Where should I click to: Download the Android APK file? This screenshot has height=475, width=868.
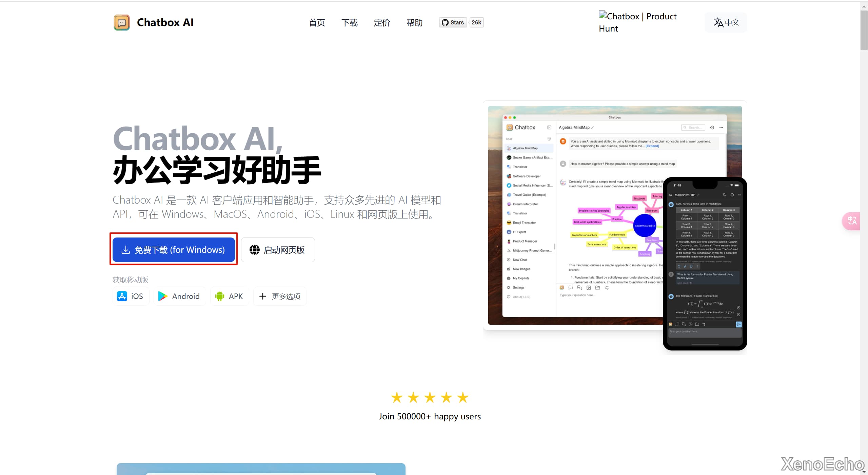(x=229, y=296)
